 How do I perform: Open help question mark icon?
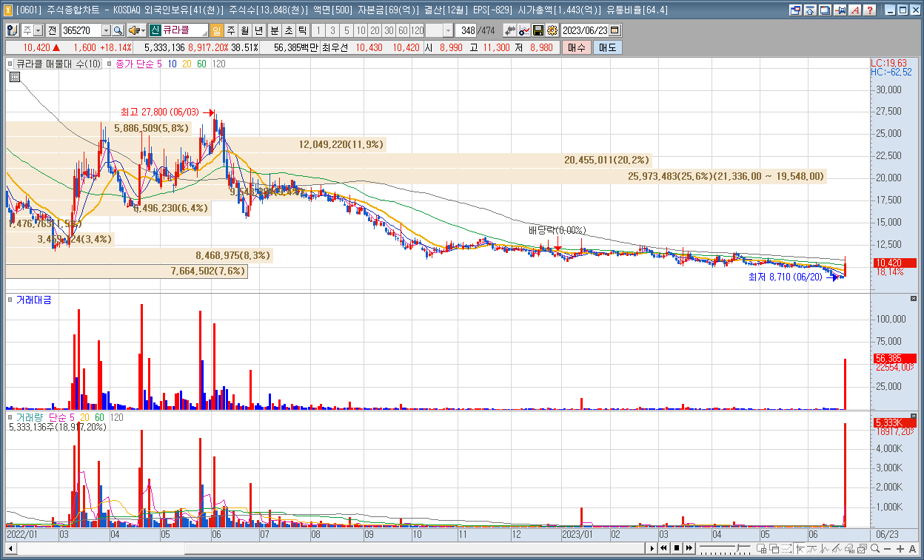click(x=869, y=10)
